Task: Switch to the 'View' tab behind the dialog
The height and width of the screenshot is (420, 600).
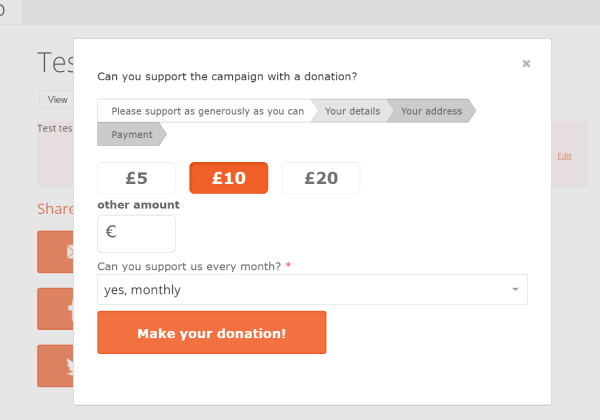Action: click(57, 100)
